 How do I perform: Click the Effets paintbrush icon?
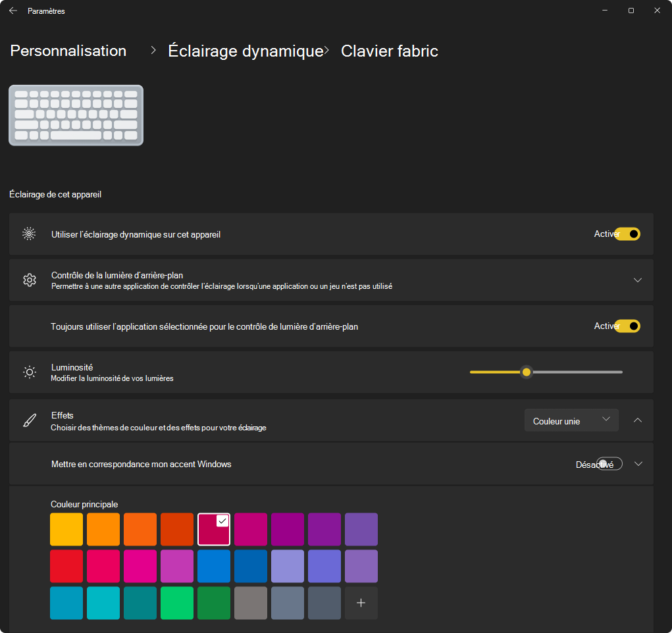pyautogui.click(x=29, y=420)
